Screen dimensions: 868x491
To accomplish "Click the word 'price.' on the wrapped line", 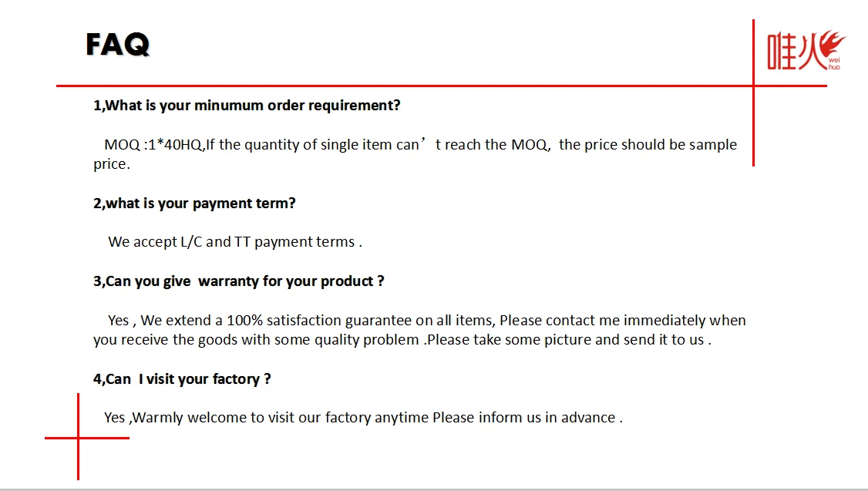I will [x=112, y=164].
